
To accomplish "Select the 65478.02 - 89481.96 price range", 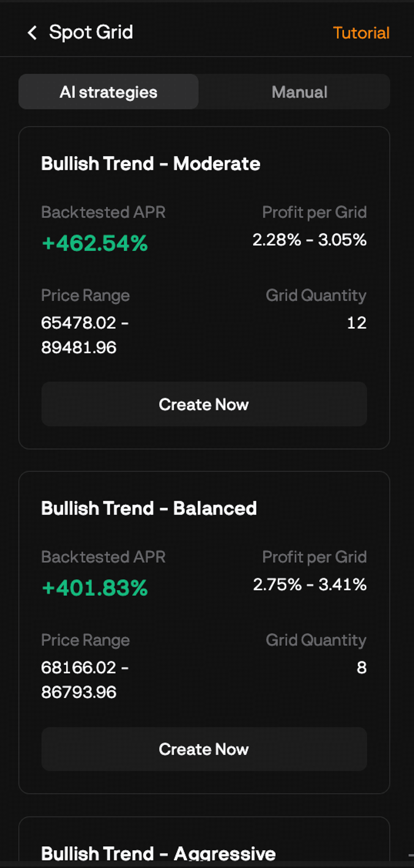I will coord(85,335).
